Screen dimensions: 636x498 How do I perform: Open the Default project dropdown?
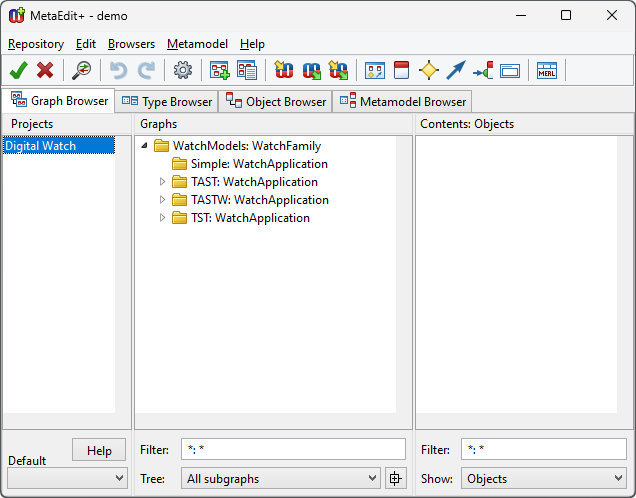[x=67, y=478]
